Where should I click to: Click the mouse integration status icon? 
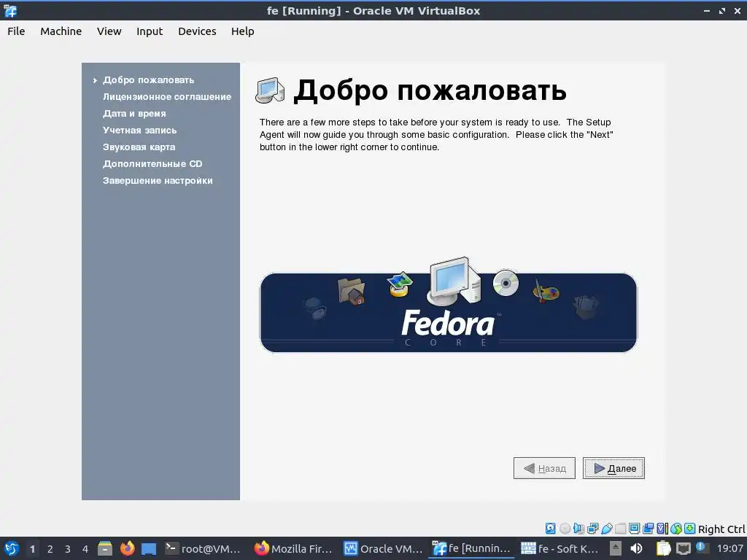[x=676, y=528]
